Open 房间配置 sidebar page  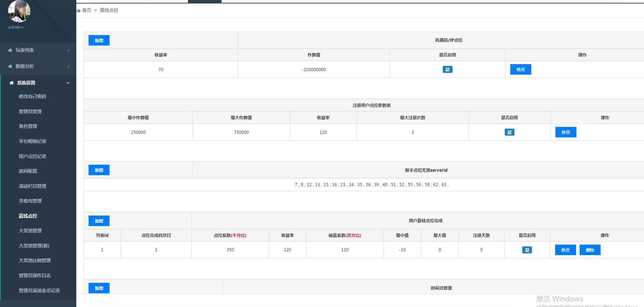pos(28,171)
